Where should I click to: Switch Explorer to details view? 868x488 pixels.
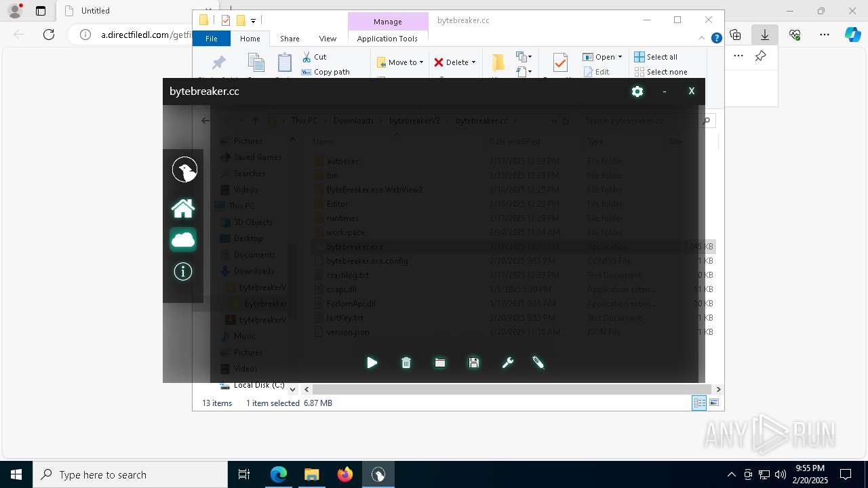pos(699,403)
